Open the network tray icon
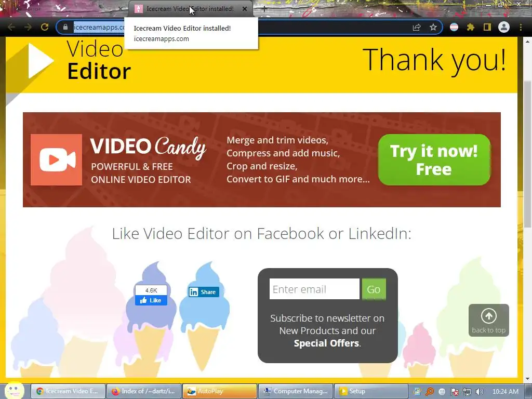Viewport: 532px width, 399px height. point(467,392)
